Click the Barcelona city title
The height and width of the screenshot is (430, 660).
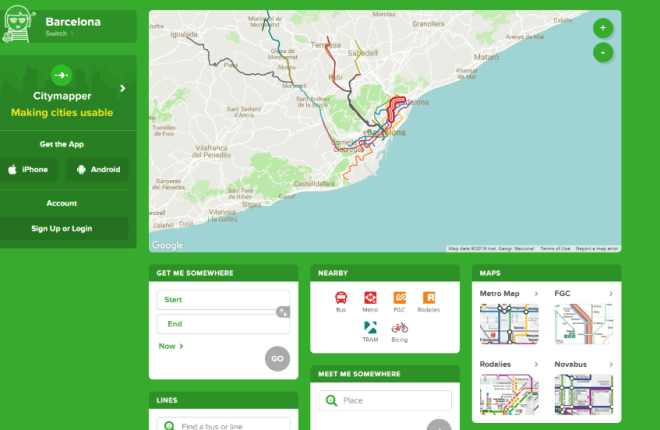click(x=73, y=22)
